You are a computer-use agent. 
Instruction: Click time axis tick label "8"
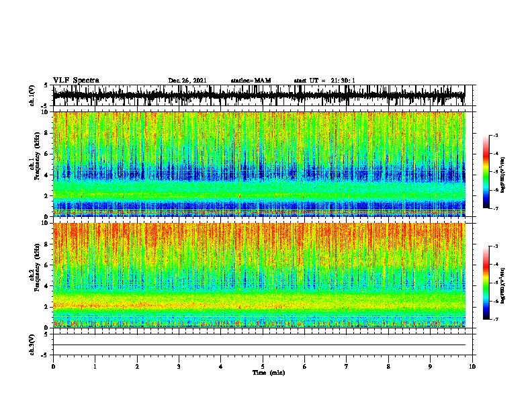coord(388,367)
